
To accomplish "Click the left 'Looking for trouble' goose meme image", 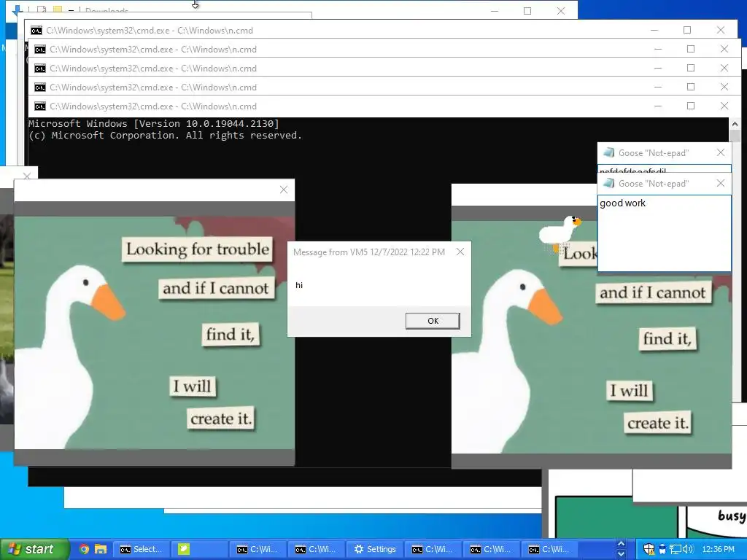I will 155,332.
